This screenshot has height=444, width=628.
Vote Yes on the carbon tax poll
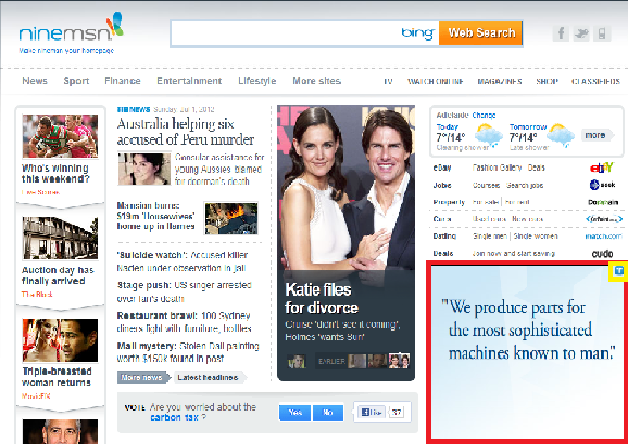(295, 412)
